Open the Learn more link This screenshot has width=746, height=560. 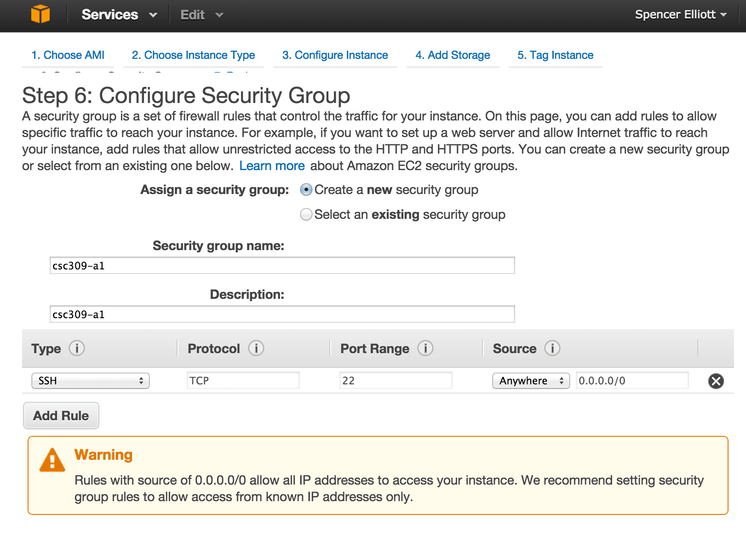pos(272,166)
